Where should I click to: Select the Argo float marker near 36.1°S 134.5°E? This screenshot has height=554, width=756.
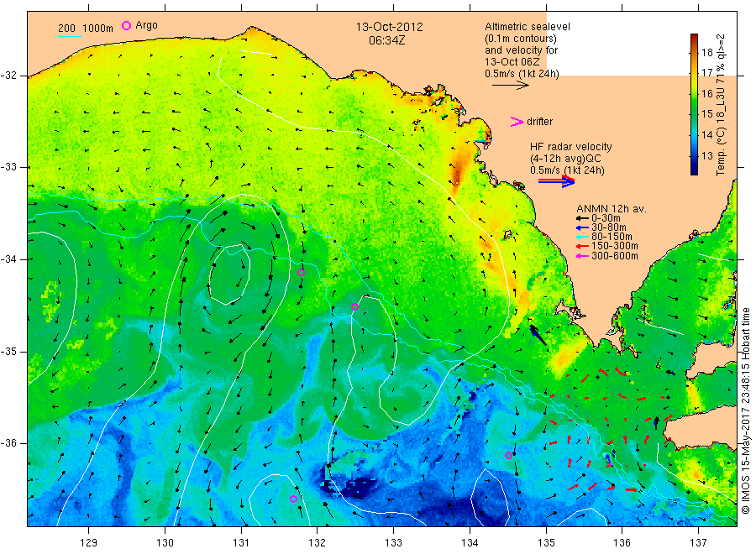point(509,455)
